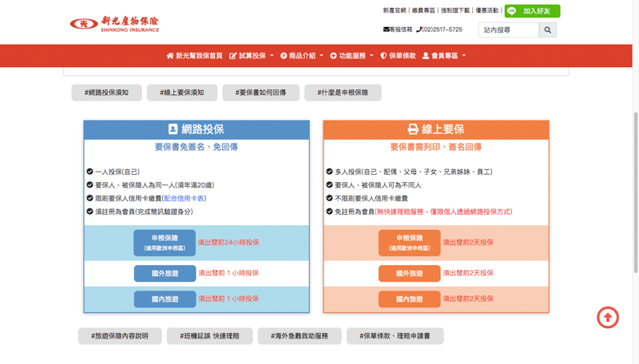Select blue 申根保險 button under 網路投保
Viewport: 639px width, 364px height.
click(165, 243)
